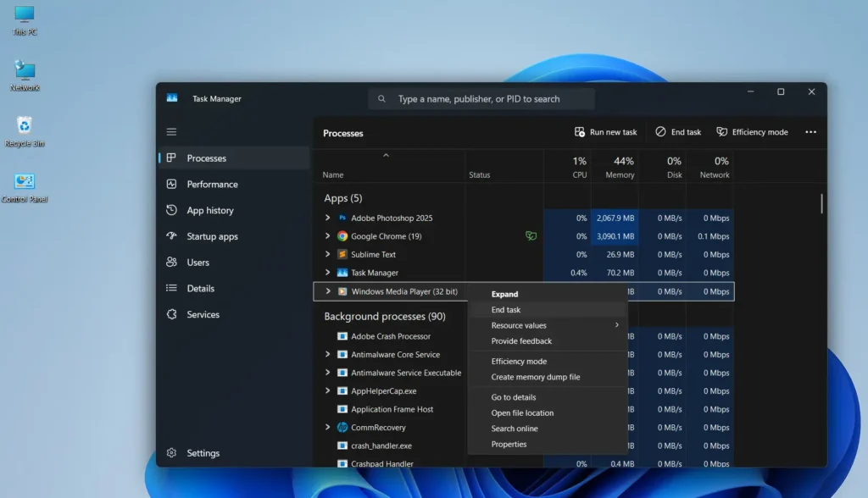Viewport: 868px width, 498px height.
Task: Open the Details section
Action: pos(199,288)
